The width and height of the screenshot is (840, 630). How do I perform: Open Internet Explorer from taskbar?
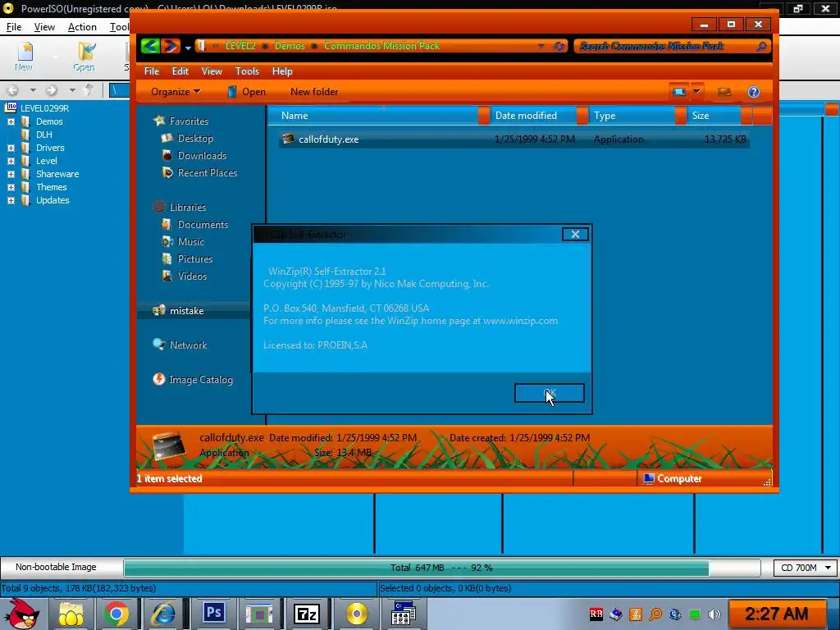pos(164,614)
